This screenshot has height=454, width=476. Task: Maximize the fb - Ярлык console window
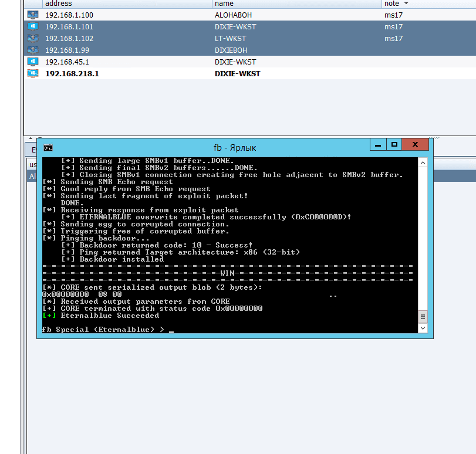tap(394, 145)
